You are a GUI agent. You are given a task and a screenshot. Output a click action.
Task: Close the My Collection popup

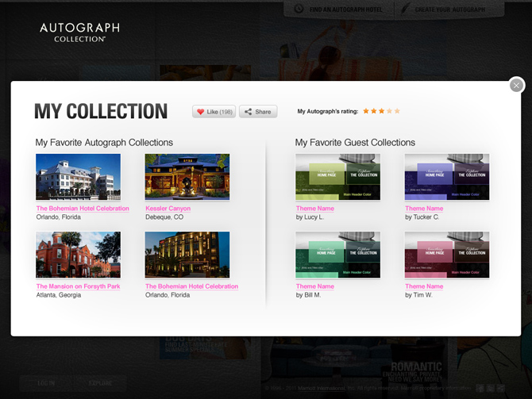point(517,85)
